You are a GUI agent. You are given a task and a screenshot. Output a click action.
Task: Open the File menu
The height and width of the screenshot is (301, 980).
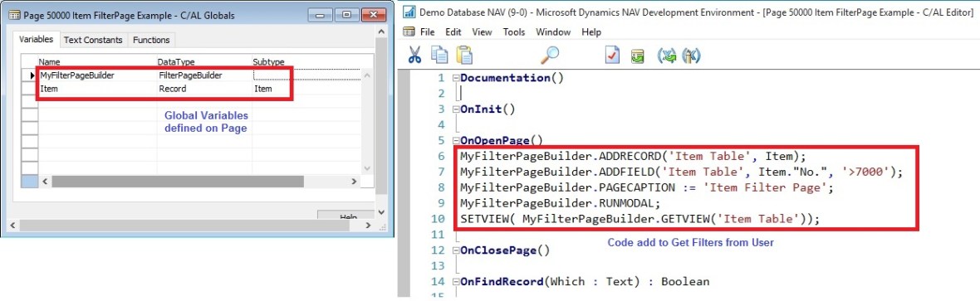click(428, 32)
